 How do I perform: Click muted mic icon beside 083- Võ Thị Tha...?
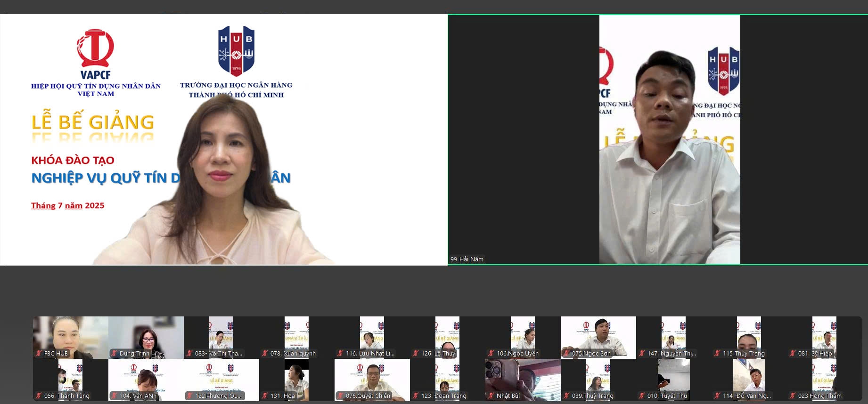(189, 353)
